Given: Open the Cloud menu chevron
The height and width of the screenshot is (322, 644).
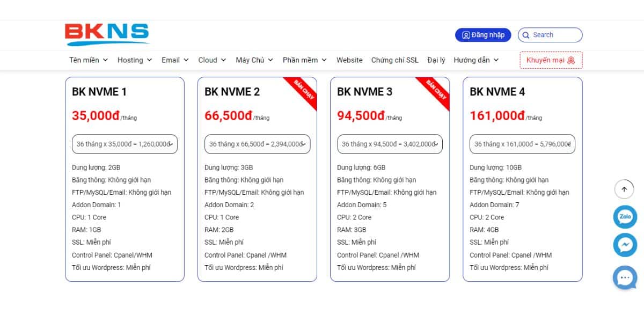Looking at the screenshot, I should [x=223, y=60].
